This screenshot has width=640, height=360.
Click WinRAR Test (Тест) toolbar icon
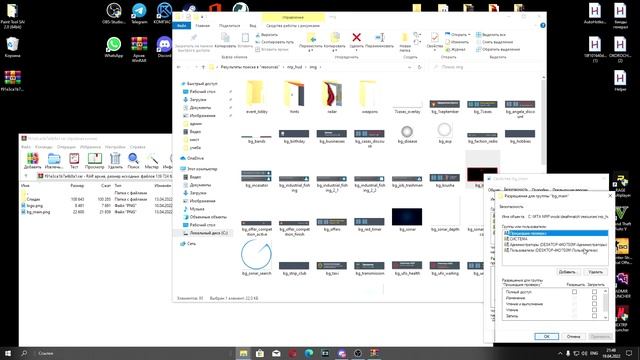click(74, 158)
